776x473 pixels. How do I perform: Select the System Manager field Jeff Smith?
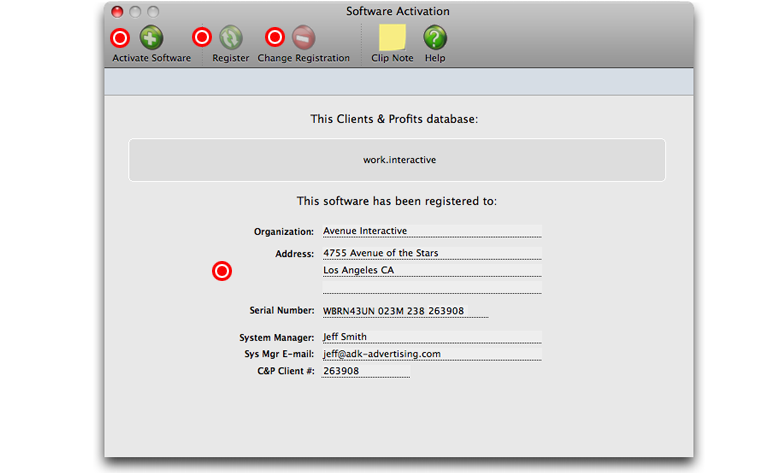(432, 337)
